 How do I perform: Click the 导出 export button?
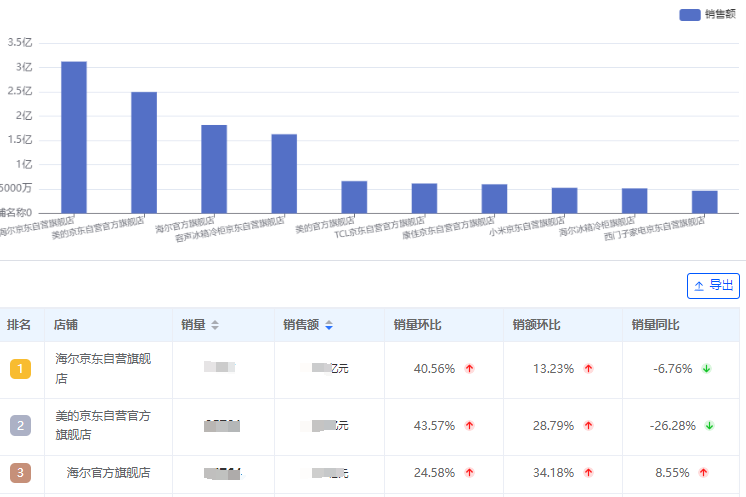pyautogui.click(x=713, y=286)
